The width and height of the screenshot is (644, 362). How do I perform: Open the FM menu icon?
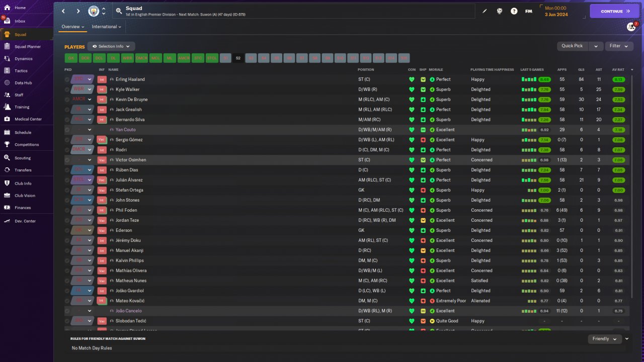pos(528,11)
